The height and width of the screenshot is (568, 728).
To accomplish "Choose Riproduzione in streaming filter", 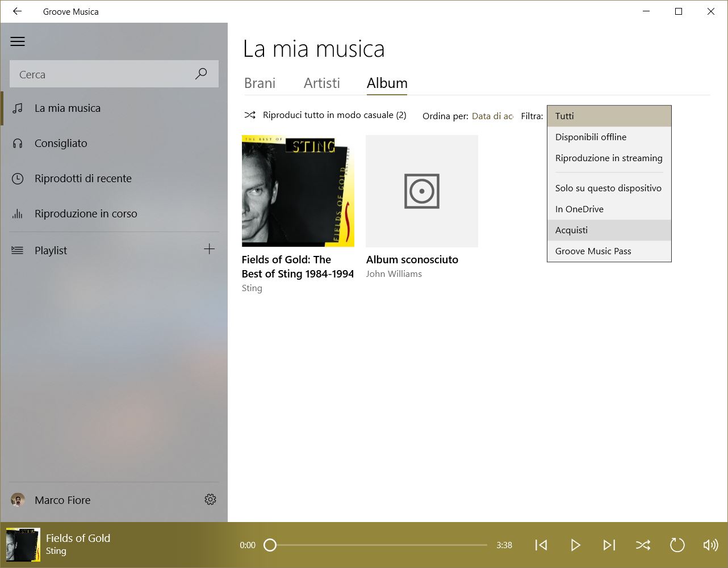I will pyautogui.click(x=609, y=158).
